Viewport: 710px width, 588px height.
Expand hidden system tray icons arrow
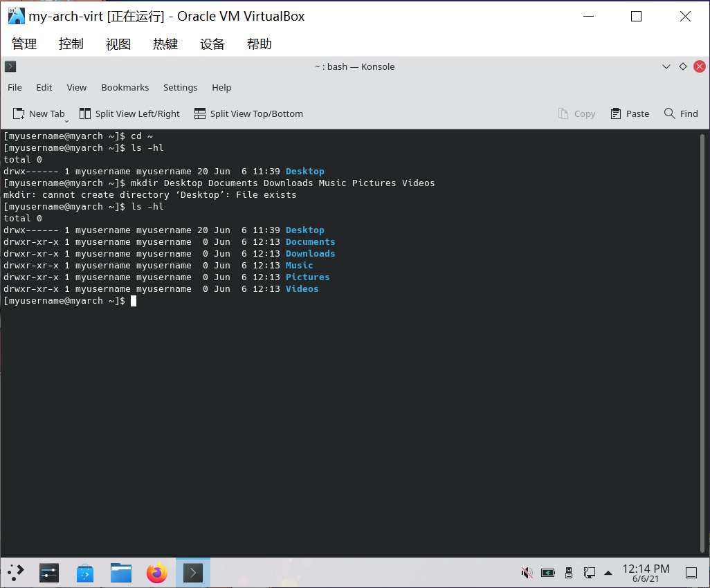coord(608,572)
